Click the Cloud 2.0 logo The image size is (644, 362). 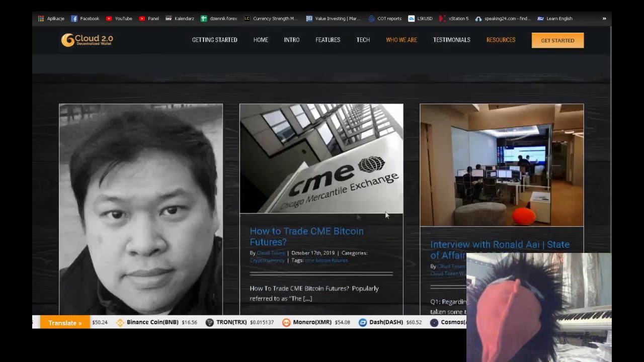click(x=87, y=40)
